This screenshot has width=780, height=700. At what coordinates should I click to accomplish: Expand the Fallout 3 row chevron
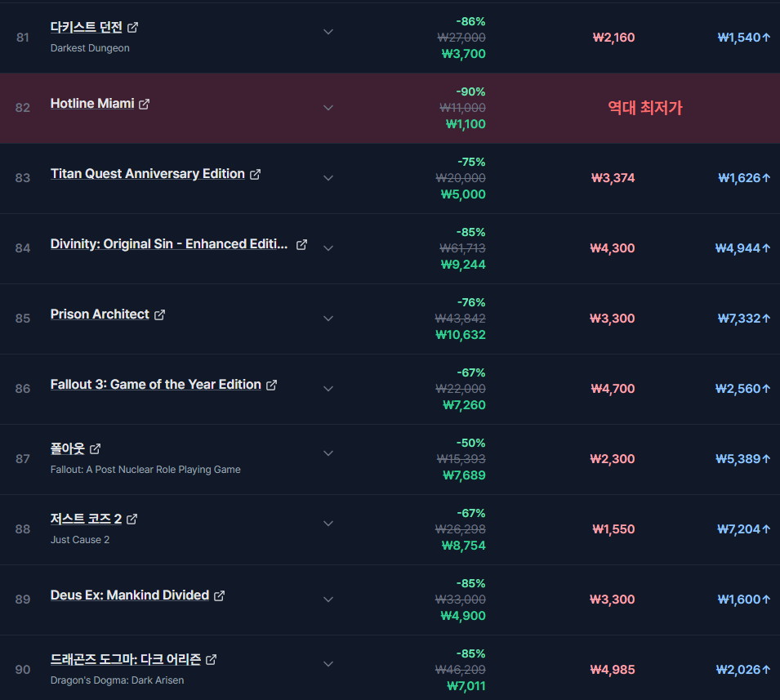tap(328, 389)
